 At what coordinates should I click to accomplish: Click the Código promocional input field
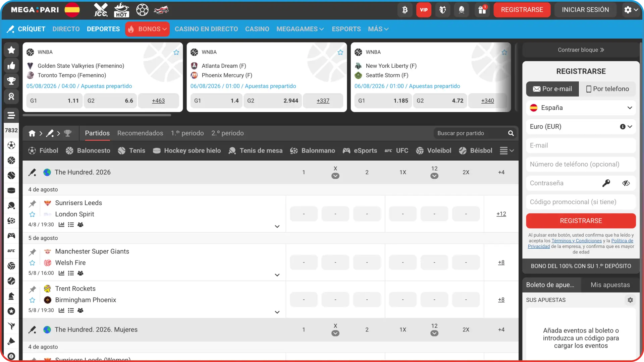pos(581,202)
